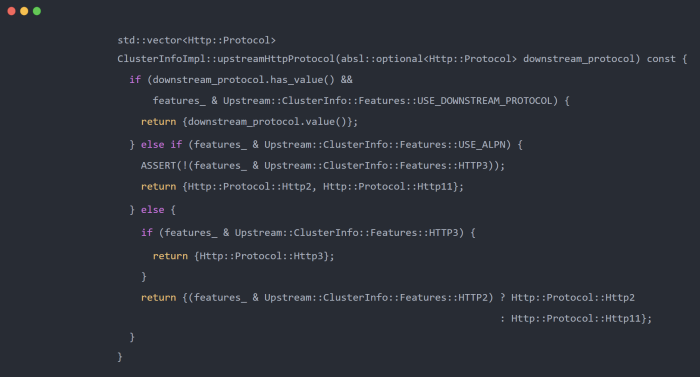700x377 pixels.
Task: Click the final closing brace of the function
Action: pos(120,357)
